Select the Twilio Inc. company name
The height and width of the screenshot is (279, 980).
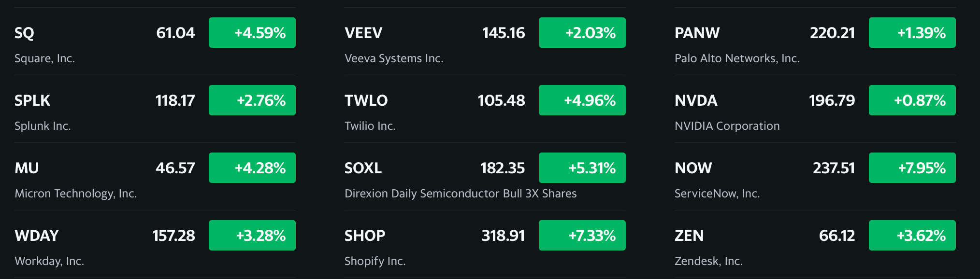[370, 126]
